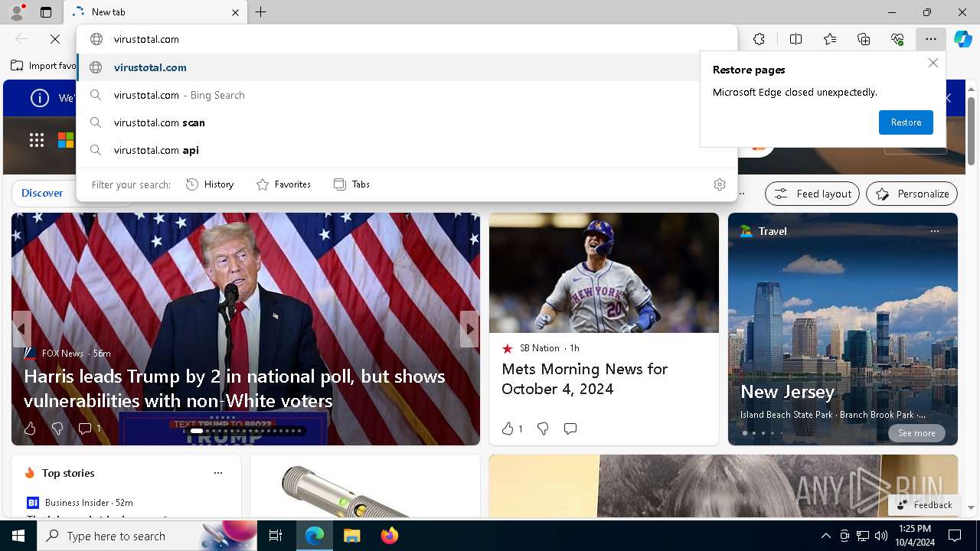Viewport: 980px width, 551px height.
Task: Open Windows Start menu
Action: (x=18, y=536)
